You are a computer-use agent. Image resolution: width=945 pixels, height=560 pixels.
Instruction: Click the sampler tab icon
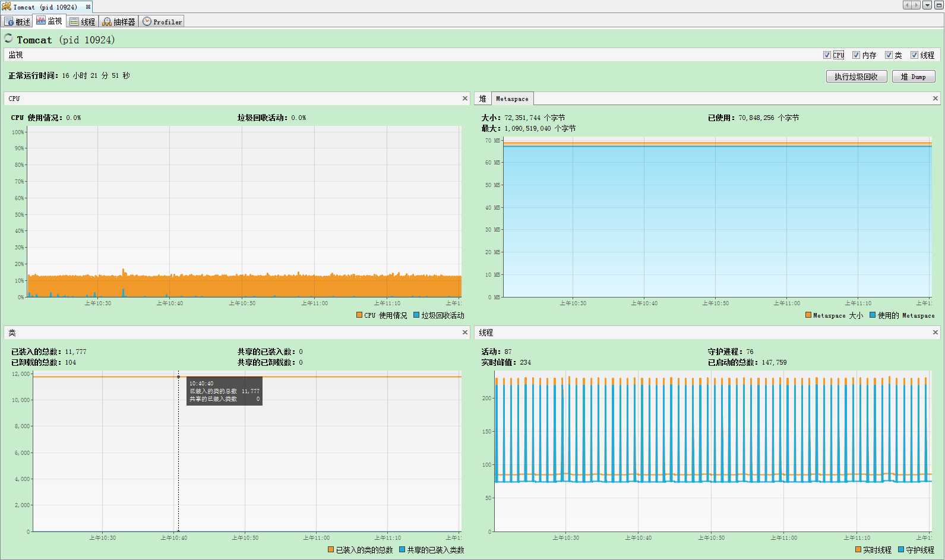click(107, 22)
